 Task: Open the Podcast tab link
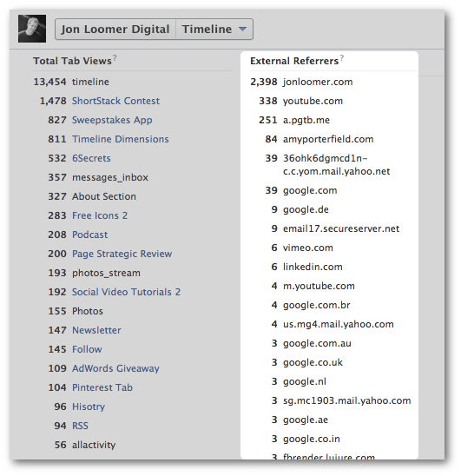click(89, 235)
